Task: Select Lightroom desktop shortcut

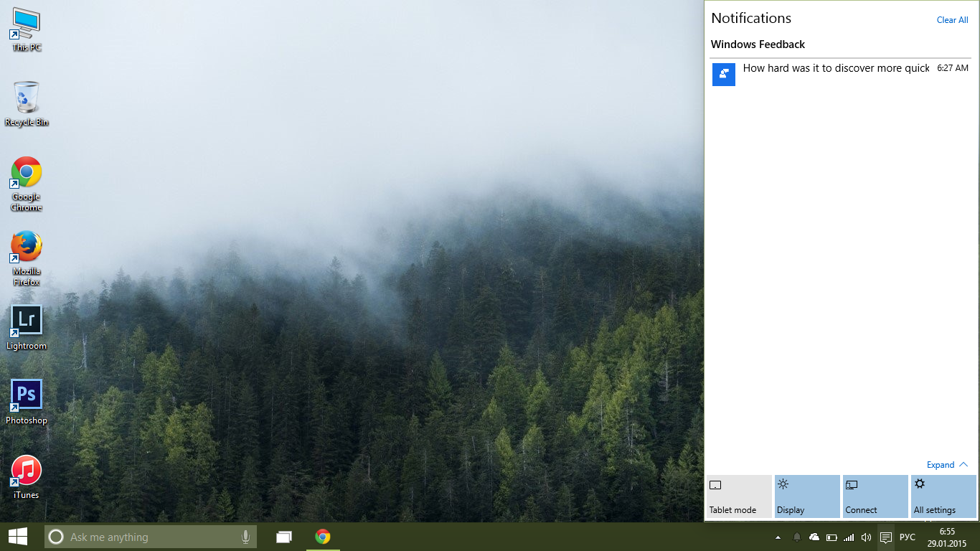Action: (27, 328)
